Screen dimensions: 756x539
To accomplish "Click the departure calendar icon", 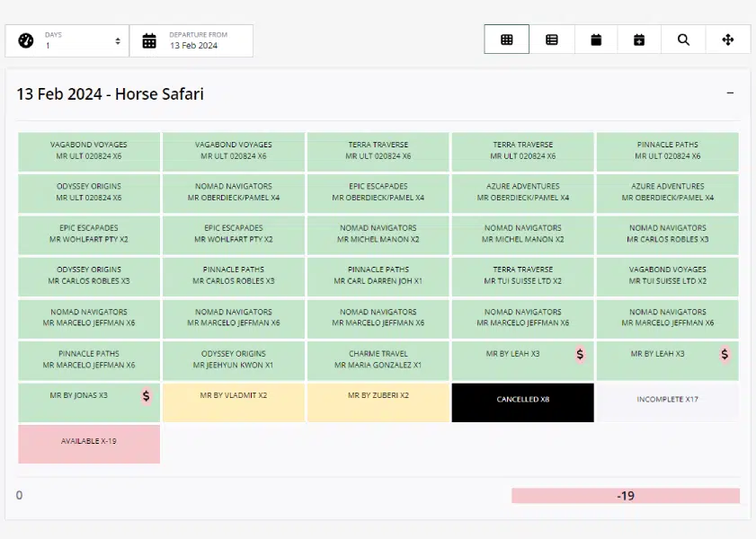I will pos(149,41).
